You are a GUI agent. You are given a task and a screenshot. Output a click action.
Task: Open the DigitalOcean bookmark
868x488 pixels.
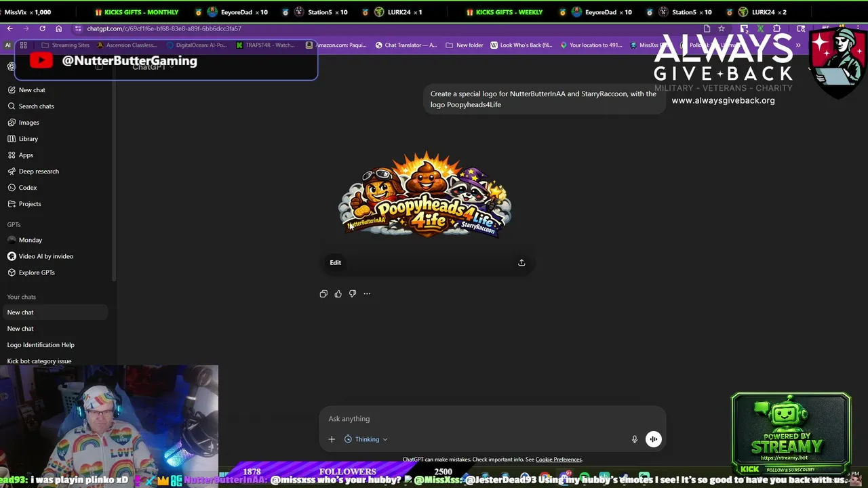[x=197, y=45]
